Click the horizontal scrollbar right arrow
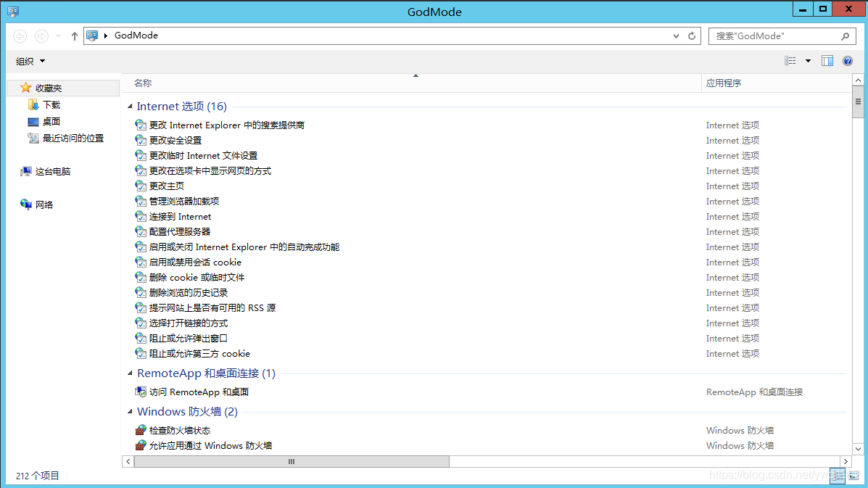 846,461
